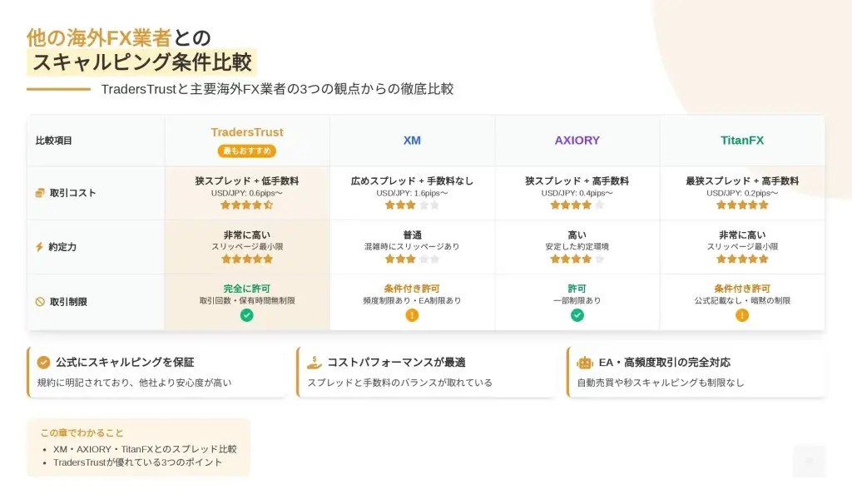Click TradersTrust's 取引コスト star rating
Screen dimensions: 852x504
pos(246,205)
